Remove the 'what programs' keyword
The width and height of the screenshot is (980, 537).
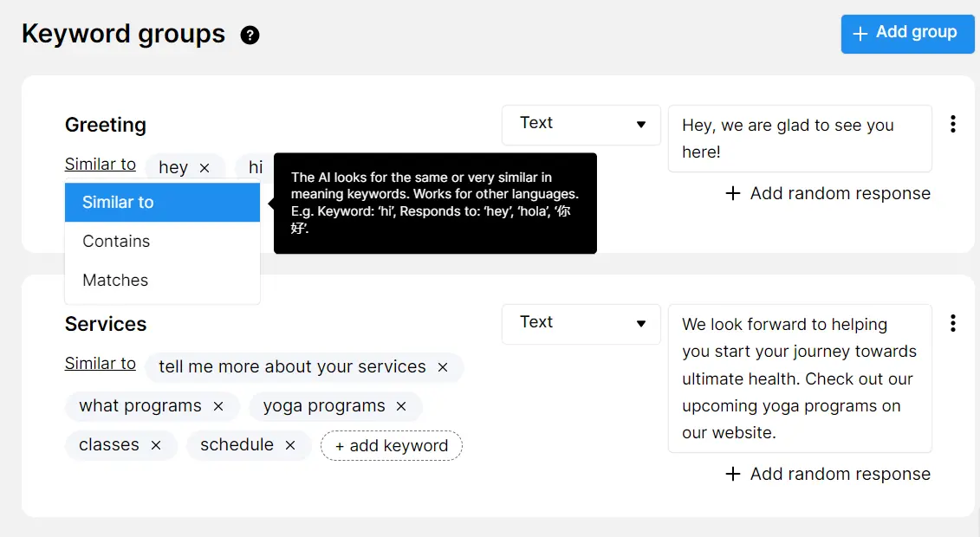[217, 405]
